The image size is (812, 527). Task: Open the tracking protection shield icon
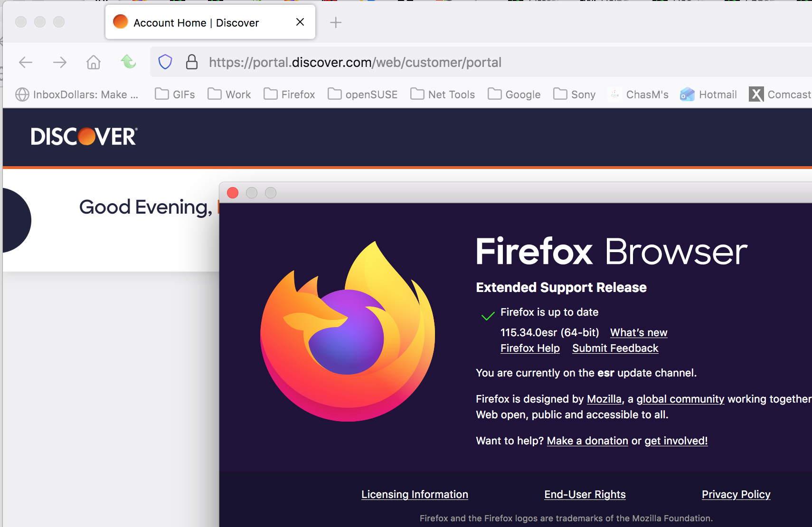pos(165,62)
